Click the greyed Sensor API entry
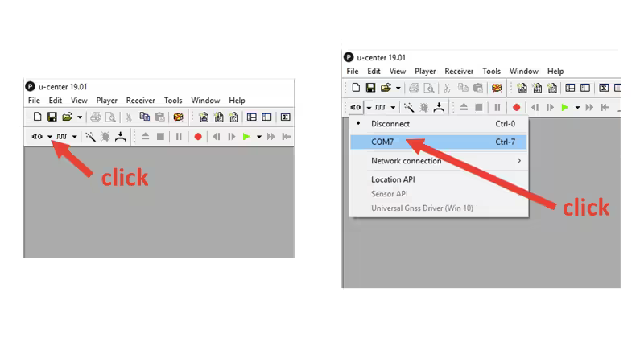 tap(438, 194)
